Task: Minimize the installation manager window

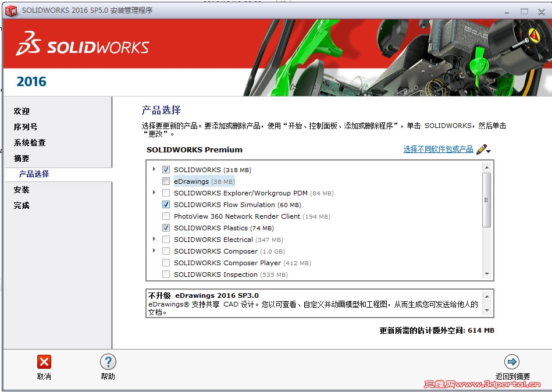Action: pos(507,12)
